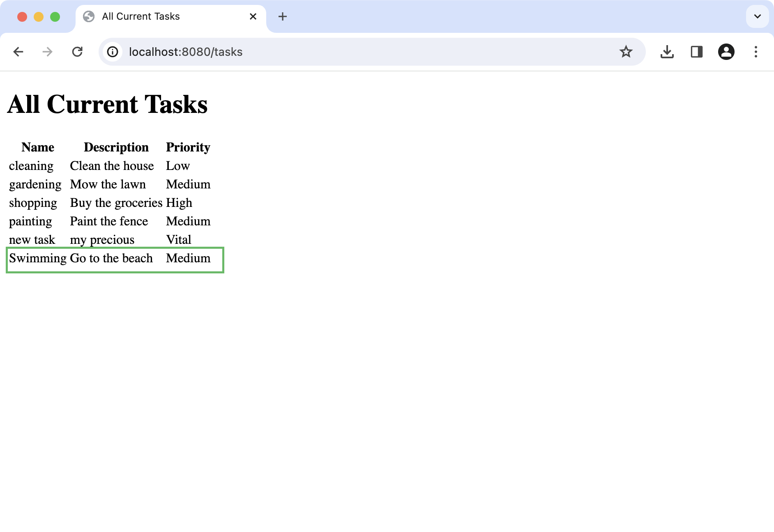Screen dimensions: 774x532
Task: View site information icon in address bar
Action: [113, 52]
